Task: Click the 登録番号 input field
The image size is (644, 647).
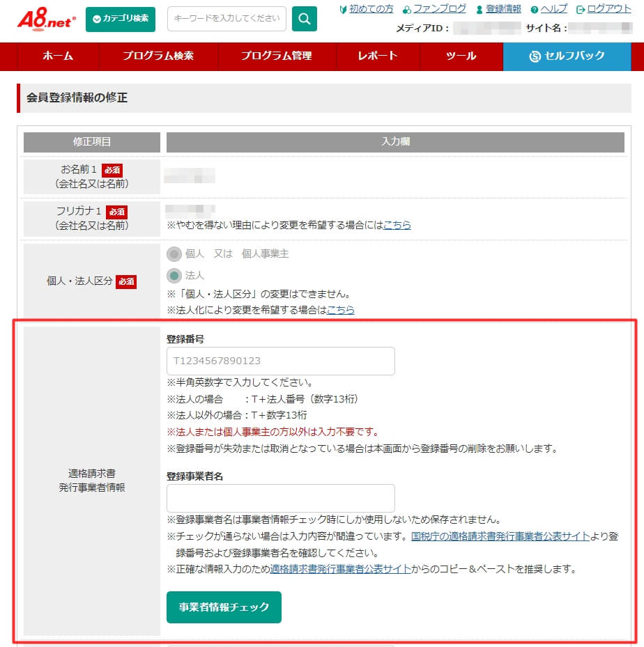Action: (280, 361)
